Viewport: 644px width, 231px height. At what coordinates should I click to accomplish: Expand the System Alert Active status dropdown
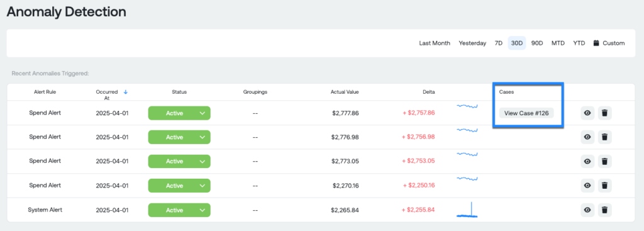(179, 210)
